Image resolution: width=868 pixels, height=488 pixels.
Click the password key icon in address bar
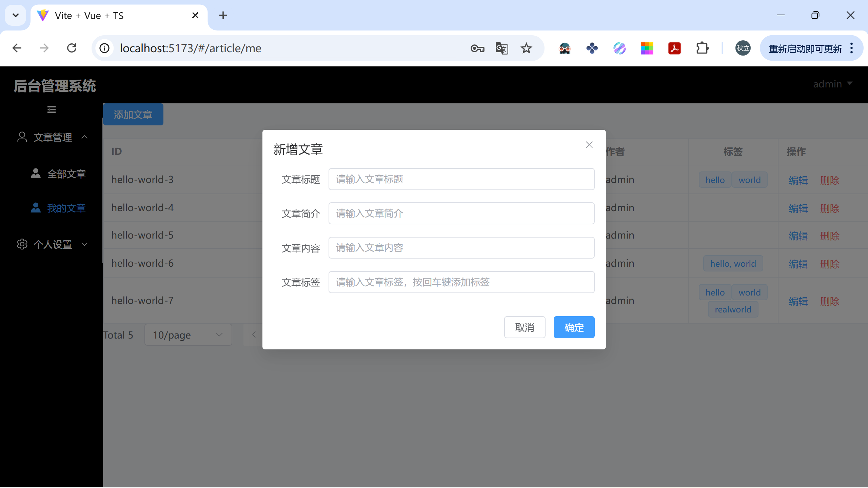coord(477,48)
